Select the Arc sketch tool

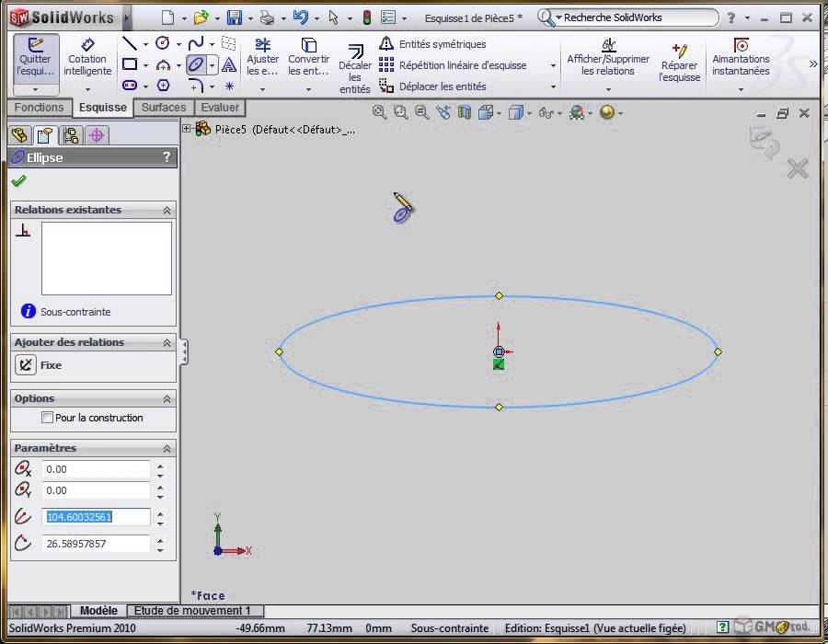163,65
